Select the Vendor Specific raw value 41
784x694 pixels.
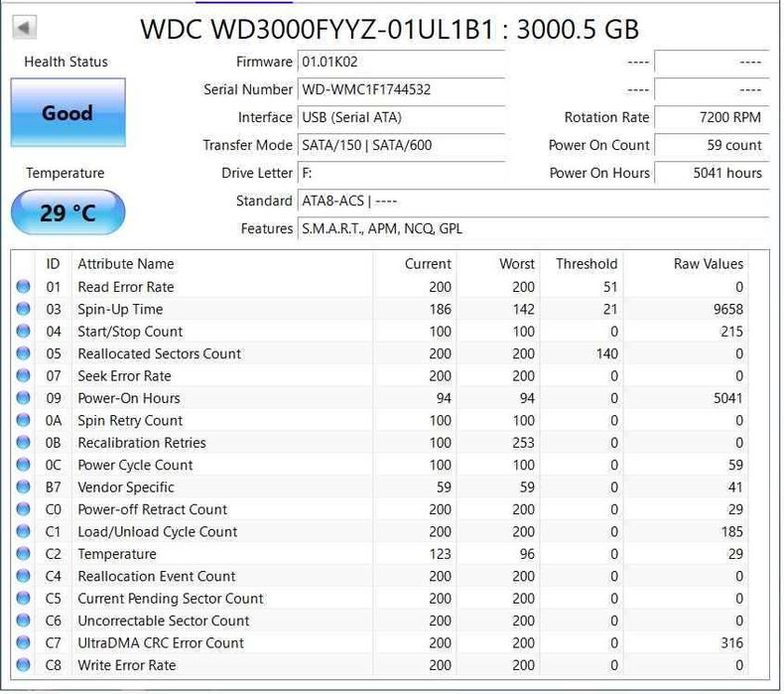[x=735, y=486]
